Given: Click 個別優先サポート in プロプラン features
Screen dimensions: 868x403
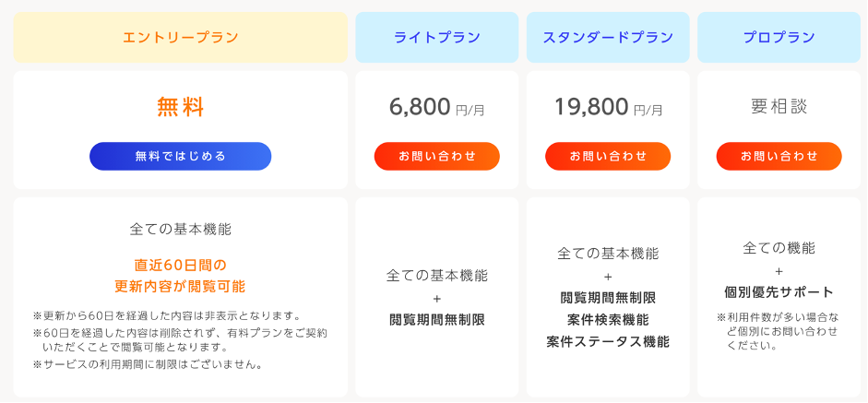Looking at the screenshot, I should click(779, 292).
